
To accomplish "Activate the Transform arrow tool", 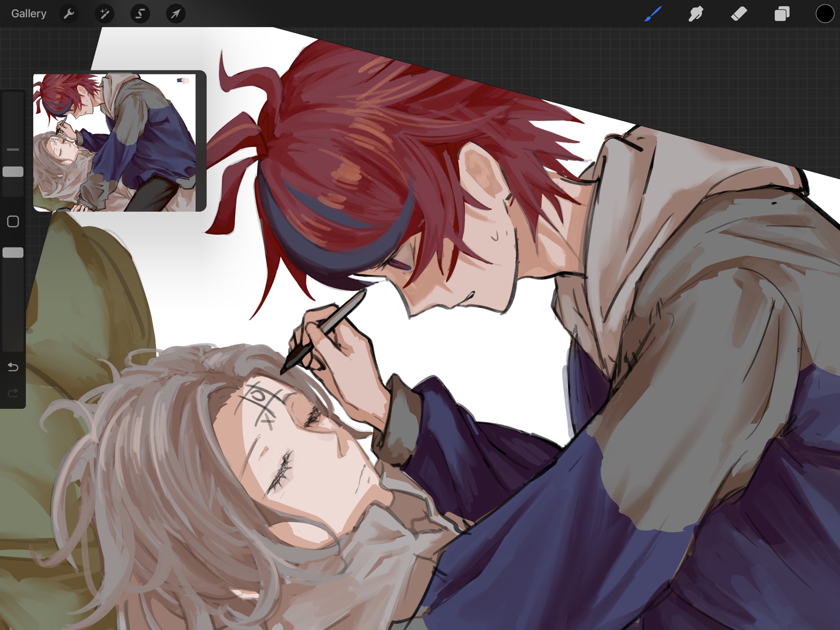I will click(x=176, y=14).
